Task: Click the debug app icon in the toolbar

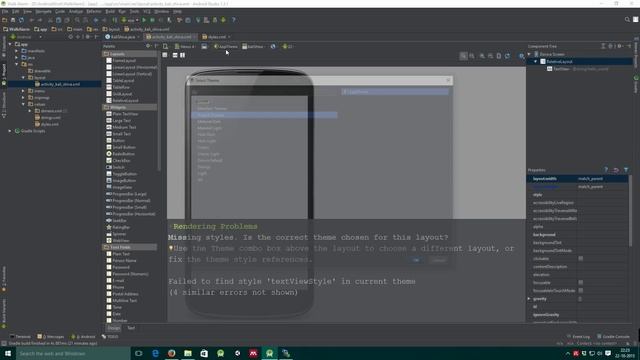Action: tap(153, 20)
